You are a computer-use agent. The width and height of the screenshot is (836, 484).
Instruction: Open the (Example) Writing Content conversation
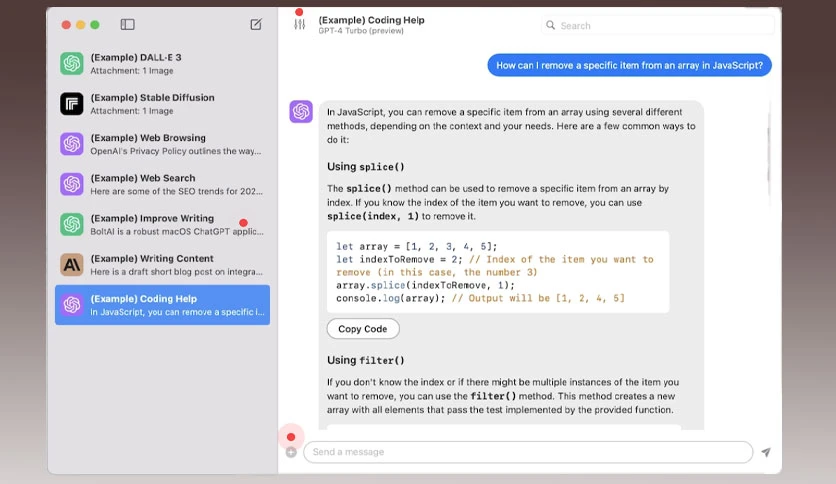coord(163,265)
